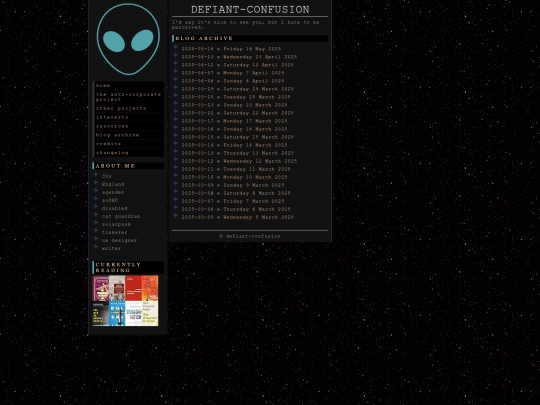Open the interests page
The width and height of the screenshot is (540, 405).
[x=128, y=117]
